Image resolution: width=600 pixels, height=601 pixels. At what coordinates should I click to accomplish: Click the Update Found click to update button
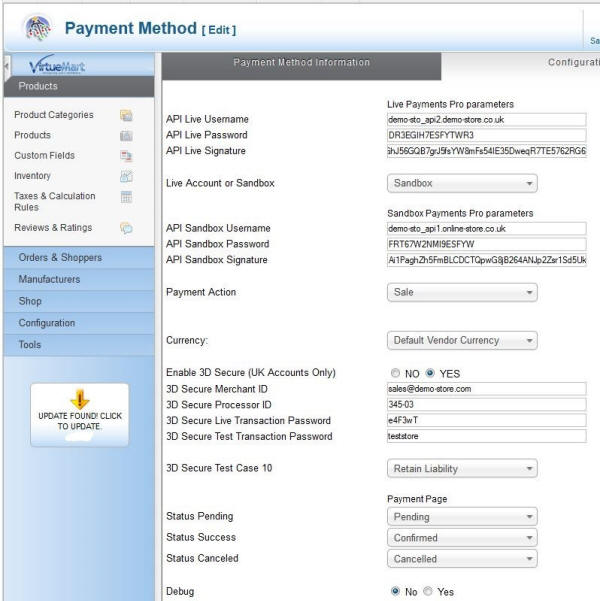(x=80, y=415)
